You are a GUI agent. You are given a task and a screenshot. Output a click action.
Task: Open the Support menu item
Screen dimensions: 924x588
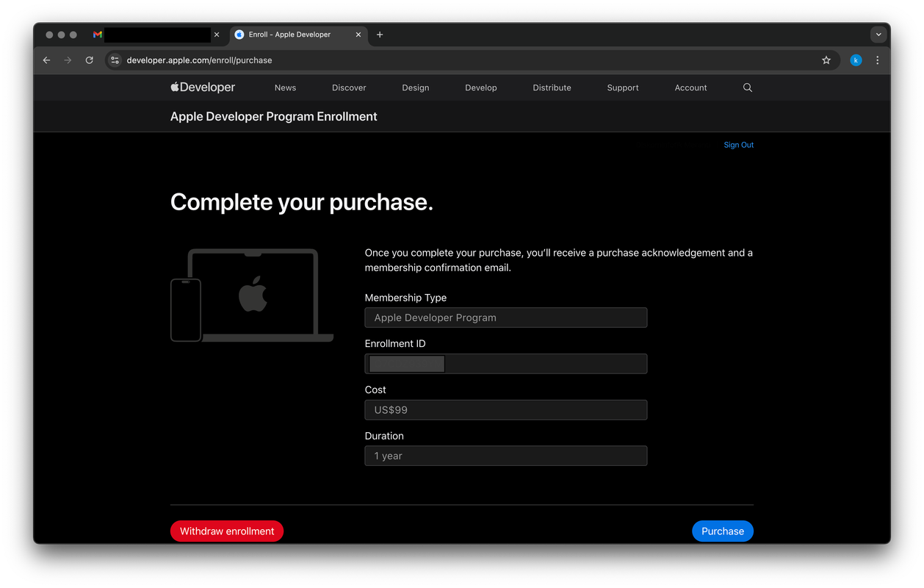623,87
